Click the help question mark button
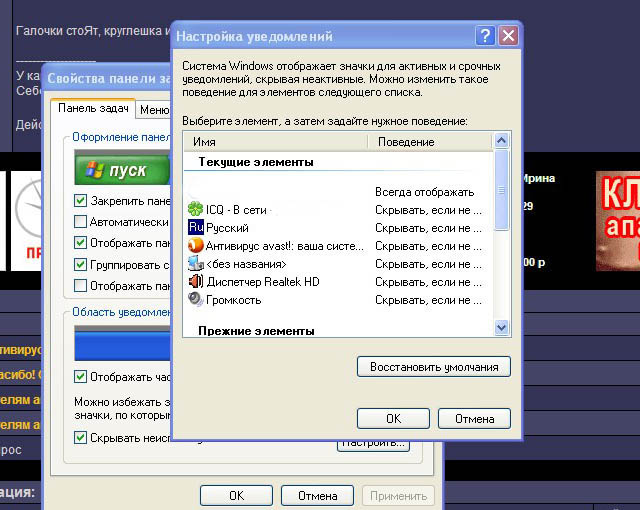The height and width of the screenshot is (510, 640). tap(485, 36)
